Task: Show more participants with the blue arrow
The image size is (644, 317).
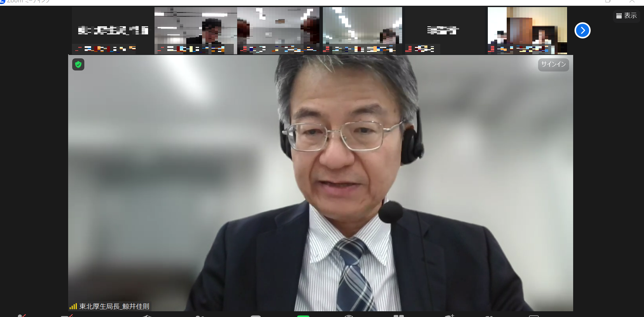Action: [582, 30]
